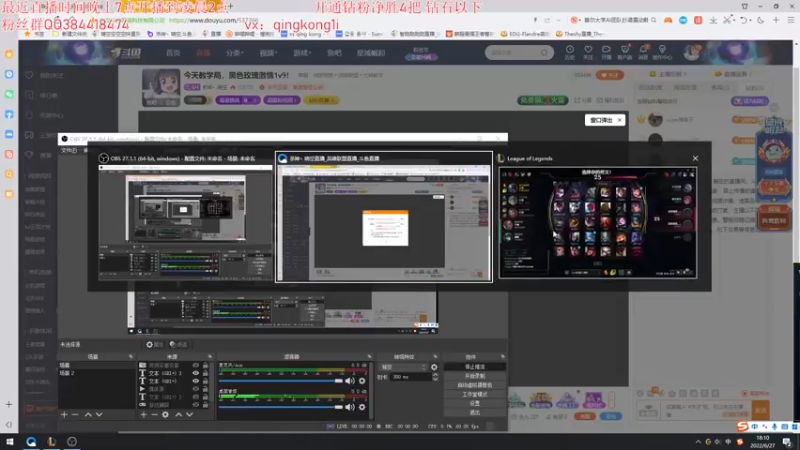This screenshot has width=800, height=450.
Task: Click the browser icon in the taskbar
Action: pyautogui.click(x=31, y=442)
